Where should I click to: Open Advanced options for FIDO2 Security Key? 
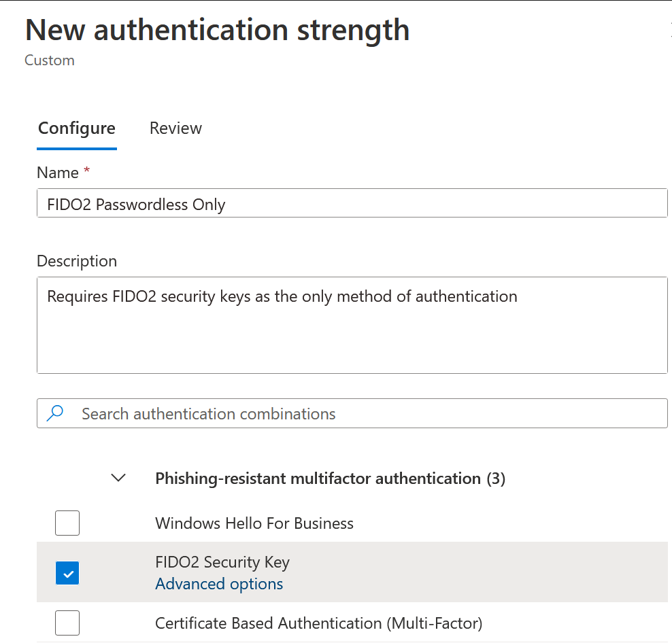coord(219,584)
